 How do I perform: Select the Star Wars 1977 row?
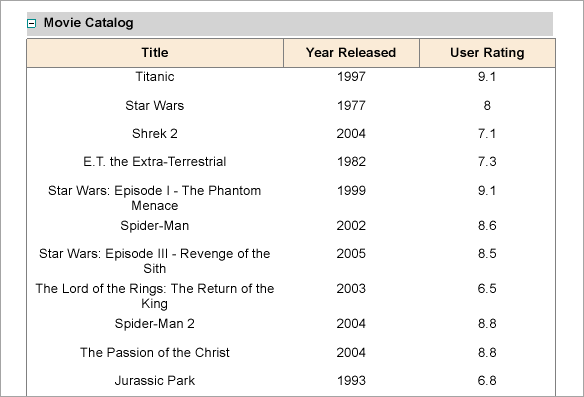tap(291, 105)
